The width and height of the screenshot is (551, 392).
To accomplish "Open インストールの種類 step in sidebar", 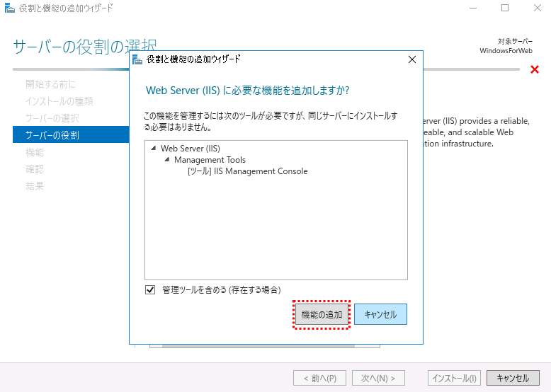I will coord(59,101).
